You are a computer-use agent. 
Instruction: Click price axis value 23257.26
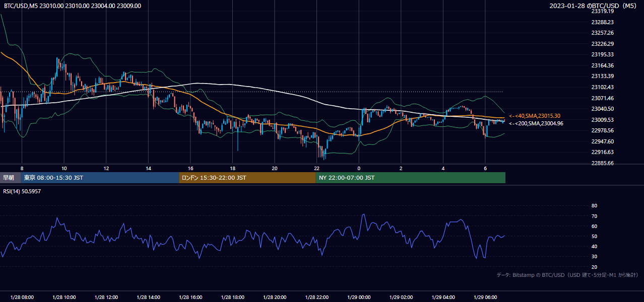[x=603, y=33]
